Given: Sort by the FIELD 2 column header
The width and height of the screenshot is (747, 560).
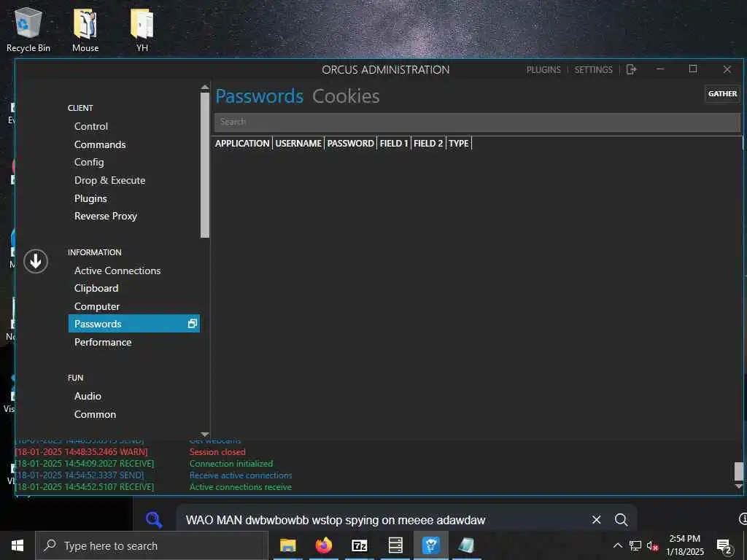Looking at the screenshot, I should tap(427, 144).
